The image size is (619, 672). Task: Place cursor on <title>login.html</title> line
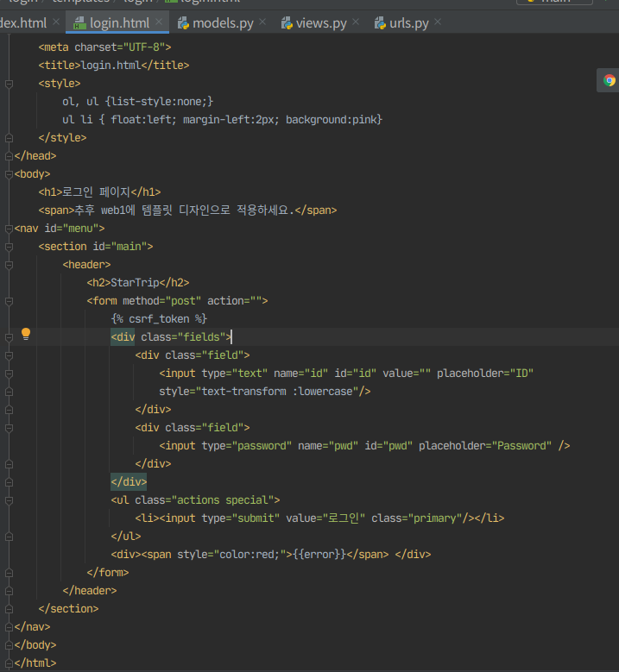point(114,66)
